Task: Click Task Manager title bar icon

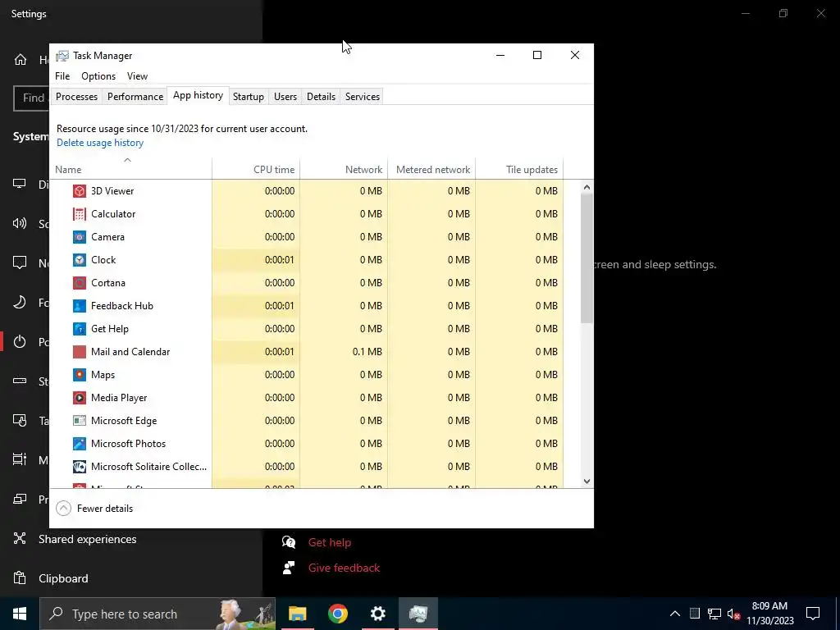Action: point(62,56)
